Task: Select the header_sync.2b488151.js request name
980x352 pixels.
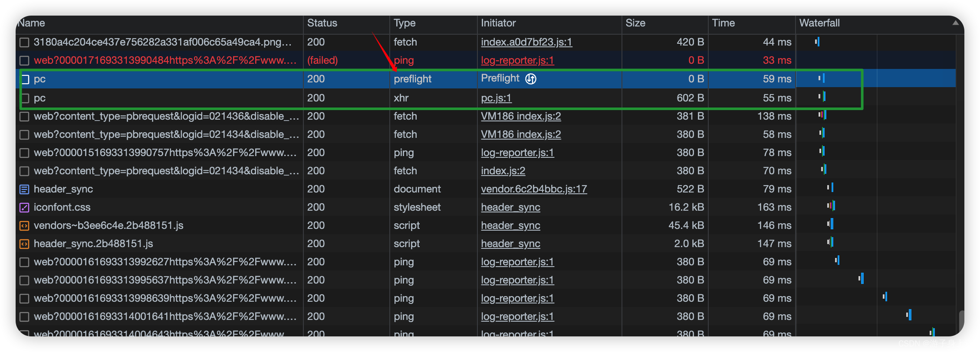Action: (x=93, y=244)
